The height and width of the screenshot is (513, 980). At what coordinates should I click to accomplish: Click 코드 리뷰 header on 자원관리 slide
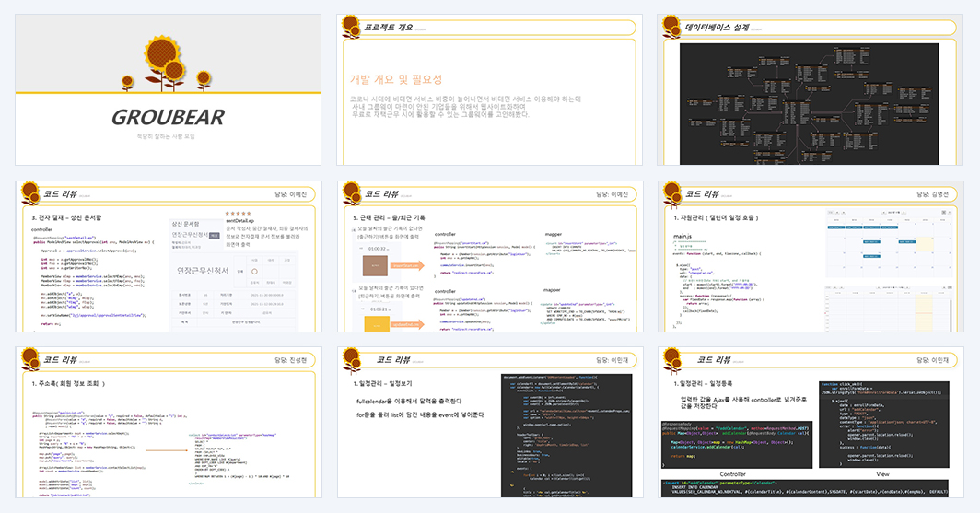coord(702,193)
